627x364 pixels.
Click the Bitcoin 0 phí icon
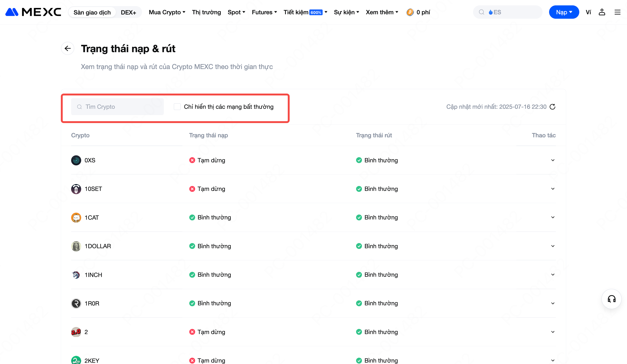(x=410, y=12)
